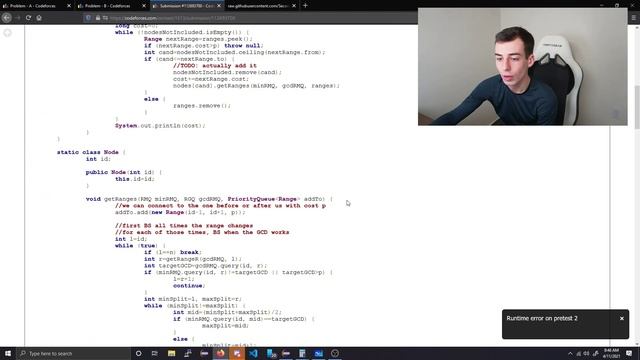Image resolution: width=640 pixels, height=360 pixels.
Task: Go back to the previous page
Action: click(7, 18)
